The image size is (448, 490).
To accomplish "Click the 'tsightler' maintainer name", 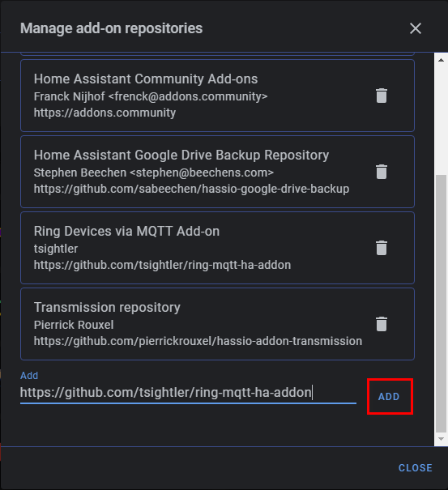I will (x=56, y=249).
